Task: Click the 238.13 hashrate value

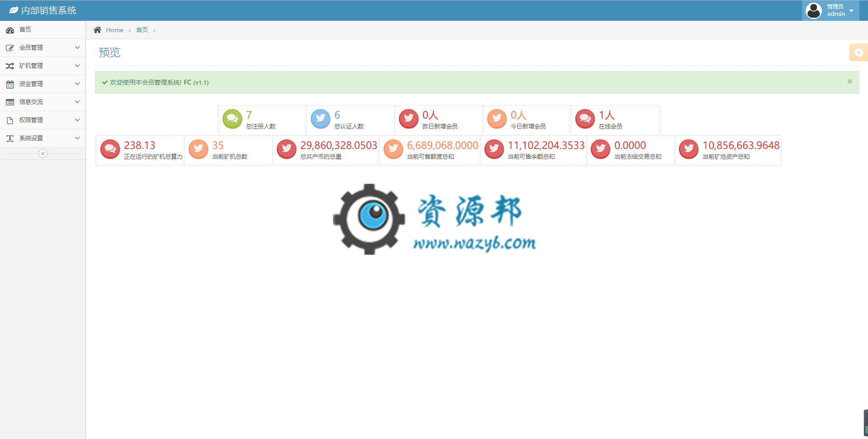Action: tap(140, 145)
